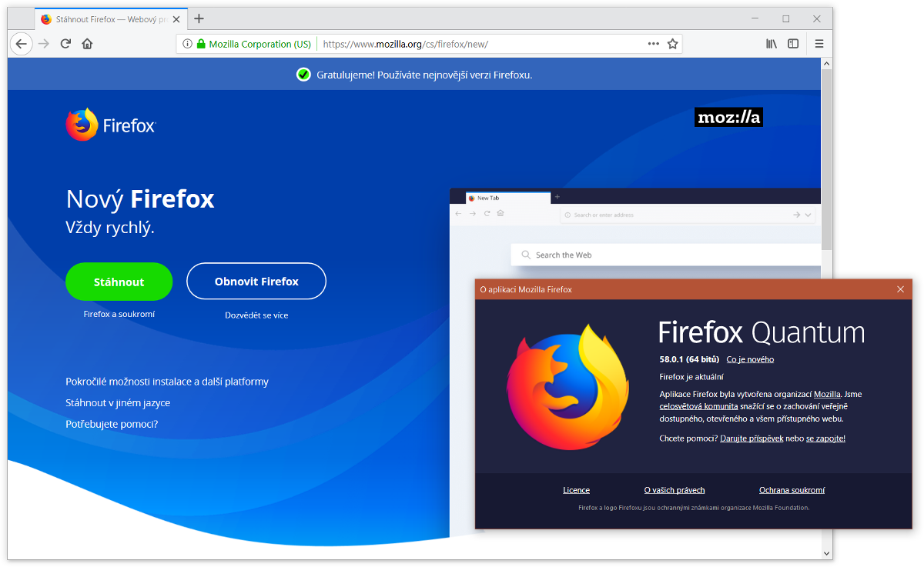The height and width of the screenshot is (567, 924).
Task: Click Mozilla Corporation (US) identity label
Action: (x=259, y=44)
